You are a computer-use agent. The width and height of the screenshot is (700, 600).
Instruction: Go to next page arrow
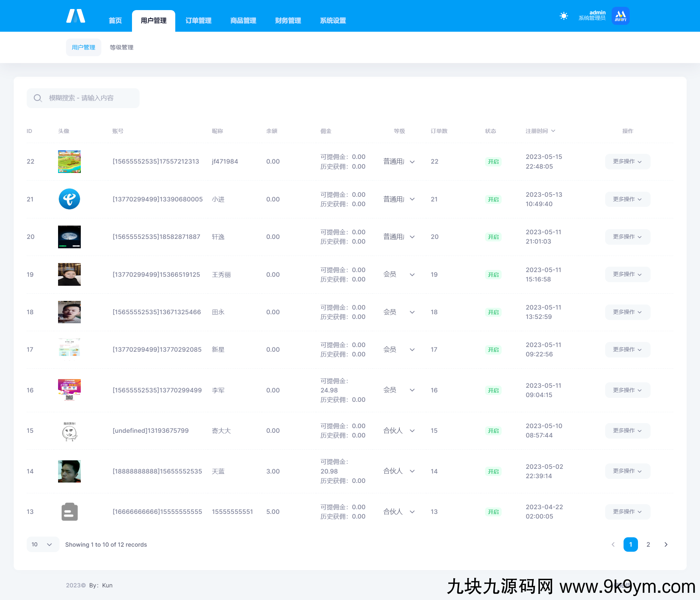pos(666,545)
